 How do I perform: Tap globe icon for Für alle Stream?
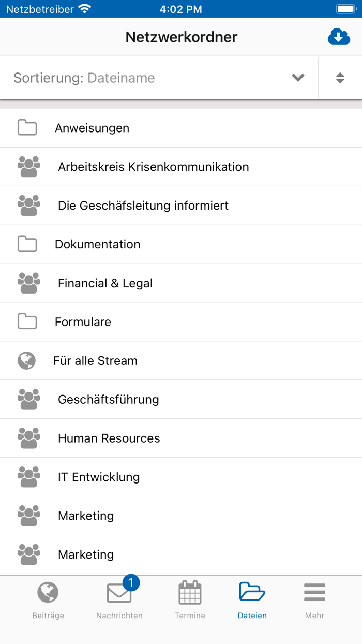26,360
